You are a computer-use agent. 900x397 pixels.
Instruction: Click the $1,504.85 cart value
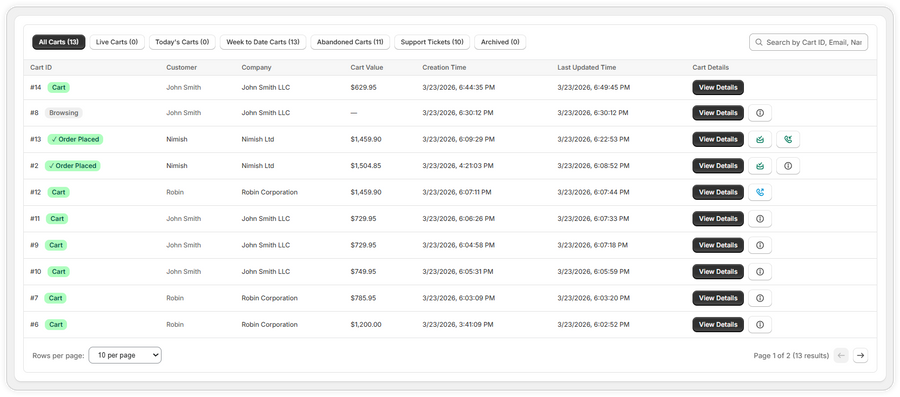tap(366, 166)
